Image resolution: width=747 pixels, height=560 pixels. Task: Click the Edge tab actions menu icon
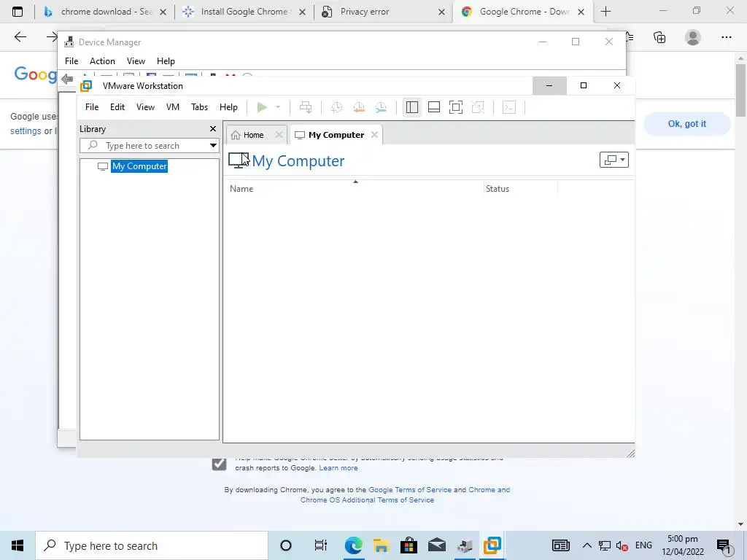[x=18, y=12]
